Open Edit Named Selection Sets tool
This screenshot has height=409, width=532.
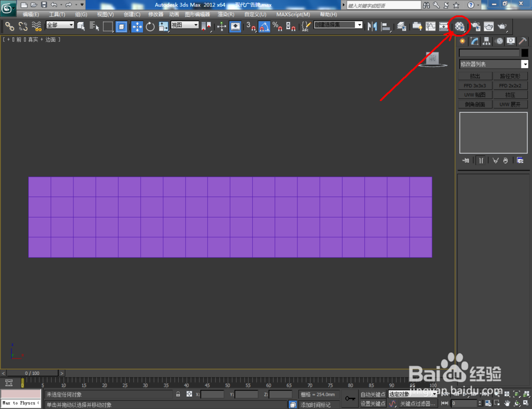point(306,27)
